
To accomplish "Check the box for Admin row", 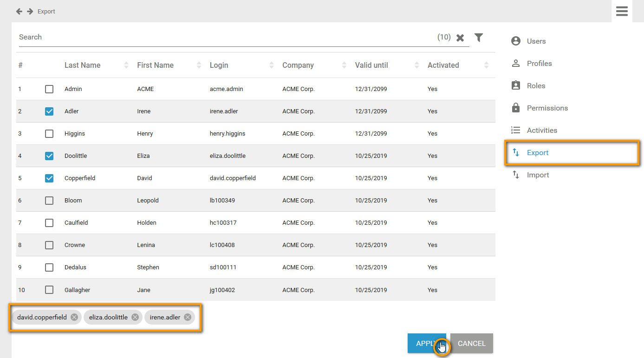I will tap(49, 89).
